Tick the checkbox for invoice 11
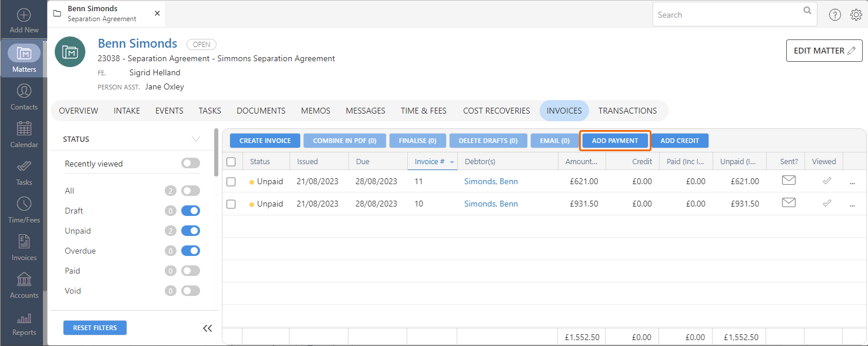This screenshot has width=868, height=346. [x=231, y=182]
